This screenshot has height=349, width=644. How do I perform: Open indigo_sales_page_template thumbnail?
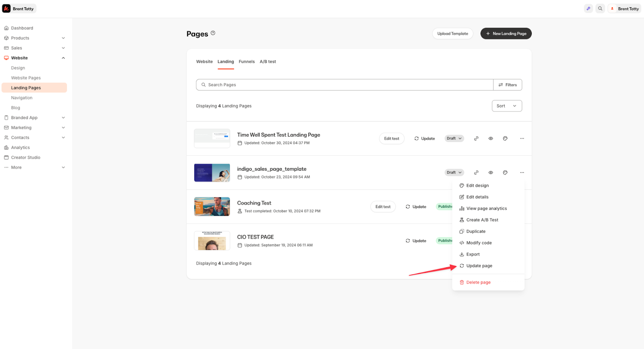pos(212,173)
